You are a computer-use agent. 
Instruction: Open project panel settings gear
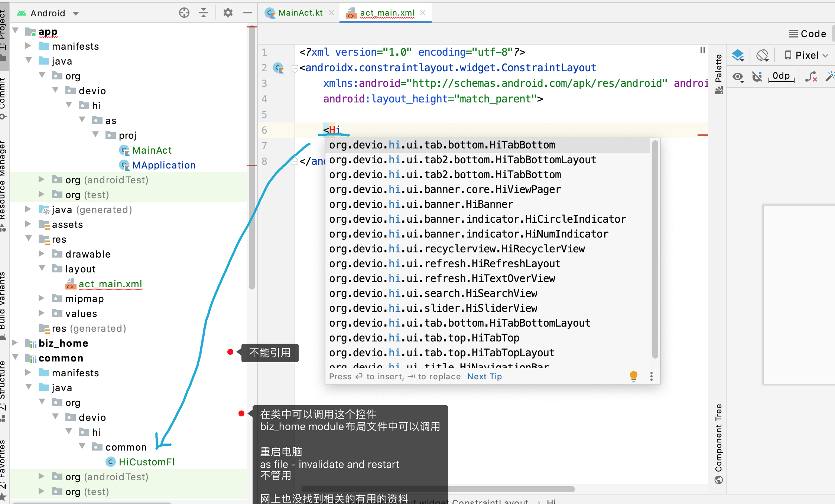pos(228,13)
